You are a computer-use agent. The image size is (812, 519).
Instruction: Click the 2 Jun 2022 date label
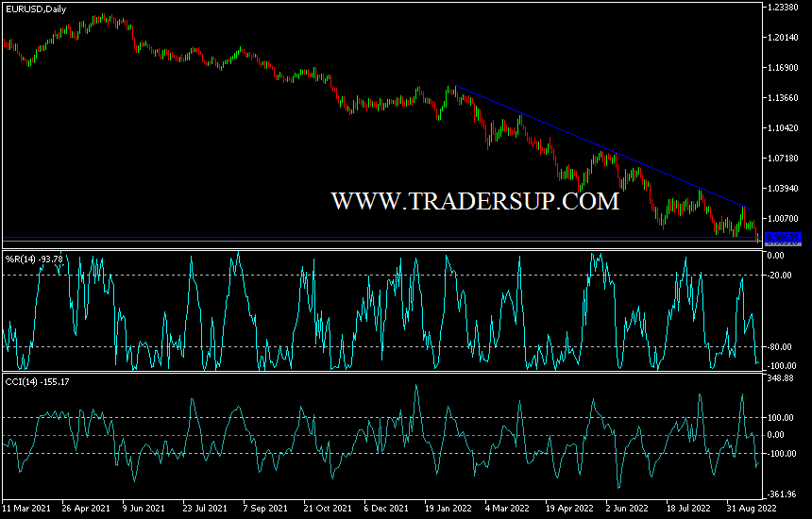point(627,508)
